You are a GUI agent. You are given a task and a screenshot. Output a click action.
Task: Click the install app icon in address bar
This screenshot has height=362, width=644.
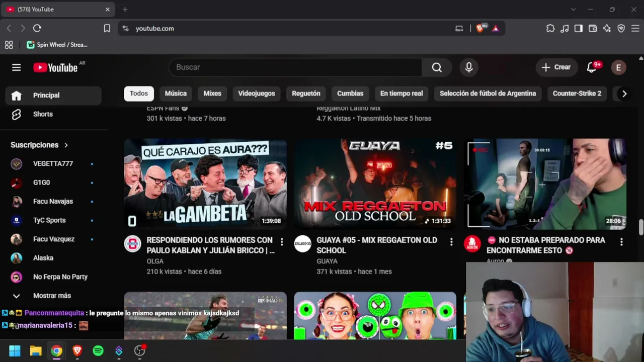pos(459,29)
